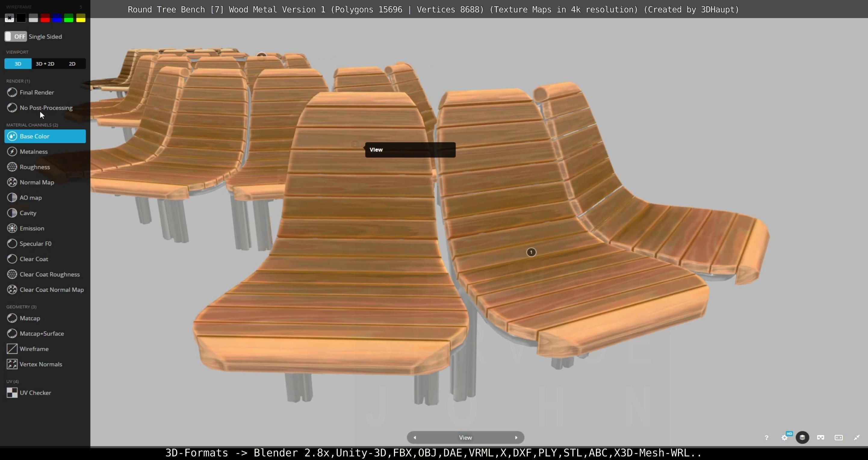This screenshot has width=868, height=460.
Task: Display the Normal Map icon
Action: pos(12,182)
